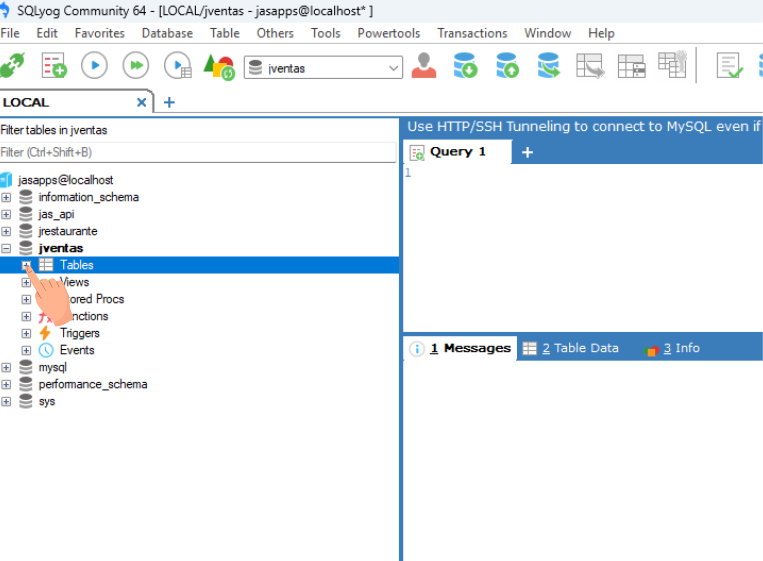Screen dimensions: 763x561
Task: Click the table grid toolbar icon
Action: coord(631,66)
